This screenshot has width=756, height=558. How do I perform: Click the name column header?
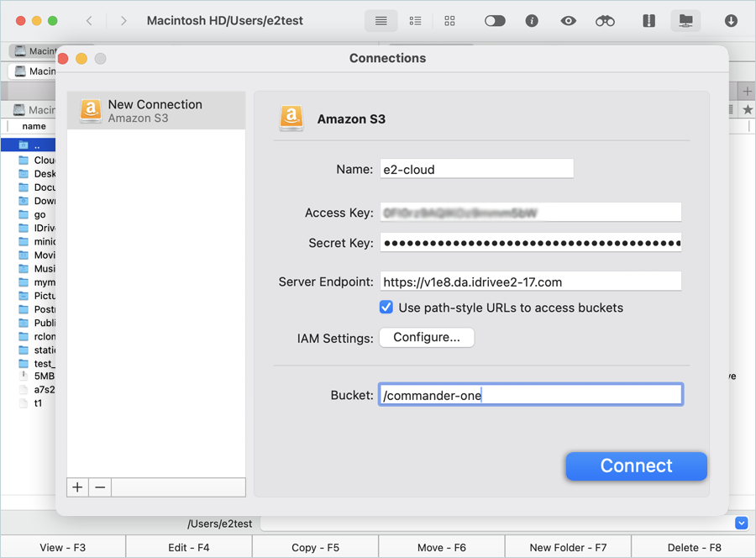click(x=34, y=126)
